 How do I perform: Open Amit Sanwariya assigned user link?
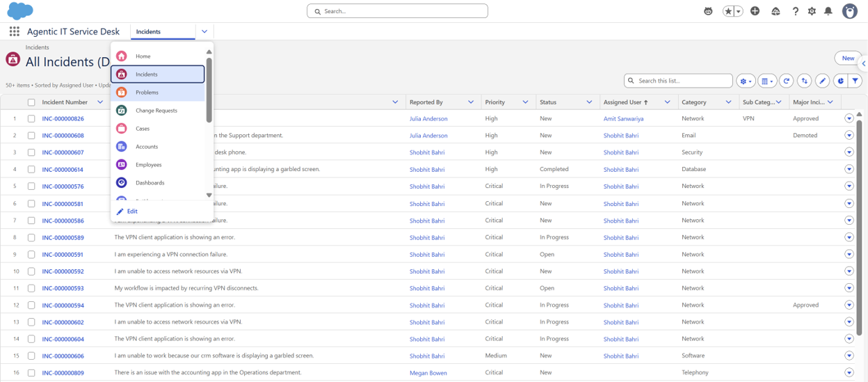click(x=623, y=119)
